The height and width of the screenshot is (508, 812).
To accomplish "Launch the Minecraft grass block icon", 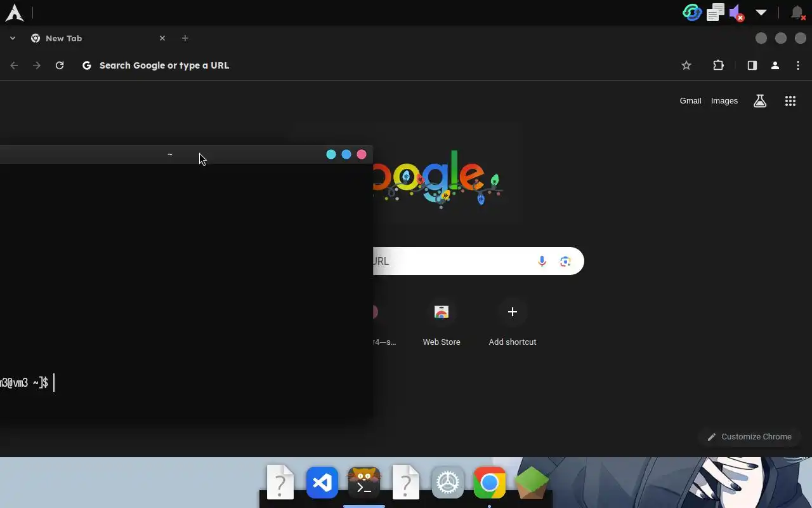I will pos(531,483).
